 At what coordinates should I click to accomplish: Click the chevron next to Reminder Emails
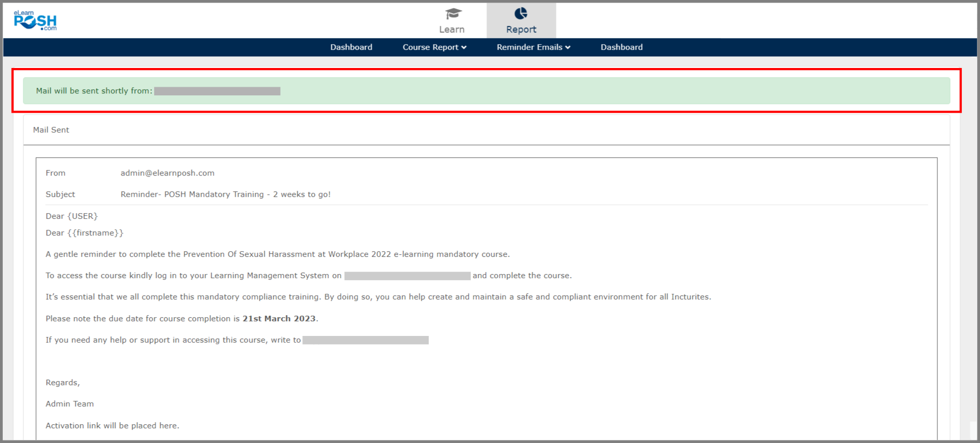pyautogui.click(x=568, y=48)
